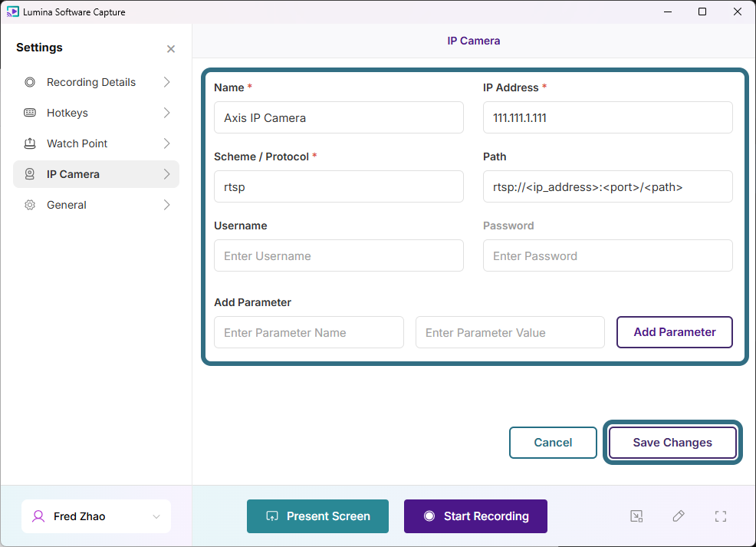Screen dimensions: 756x547
Task: Minimize the Lumina Software Capture window
Action: pos(668,12)
